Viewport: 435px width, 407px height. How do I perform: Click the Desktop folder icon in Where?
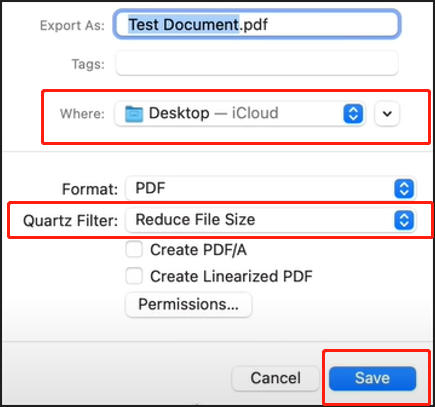click(134, 114)
